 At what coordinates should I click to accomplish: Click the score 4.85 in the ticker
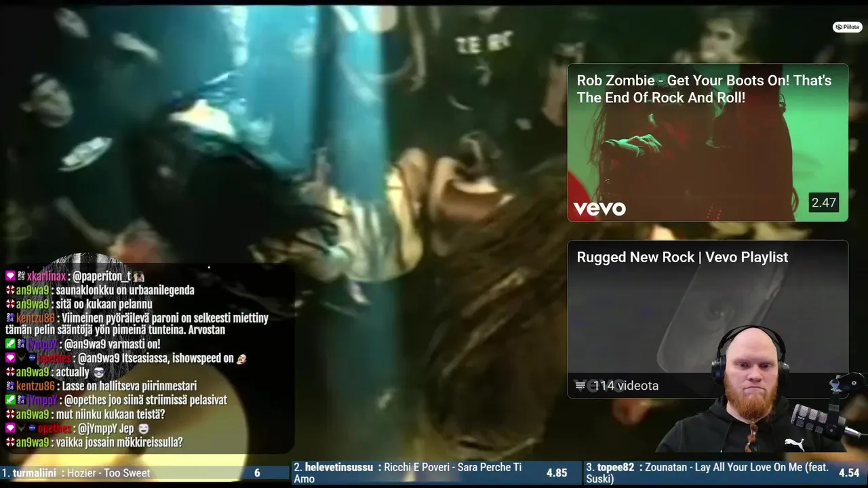pos(557,473)
